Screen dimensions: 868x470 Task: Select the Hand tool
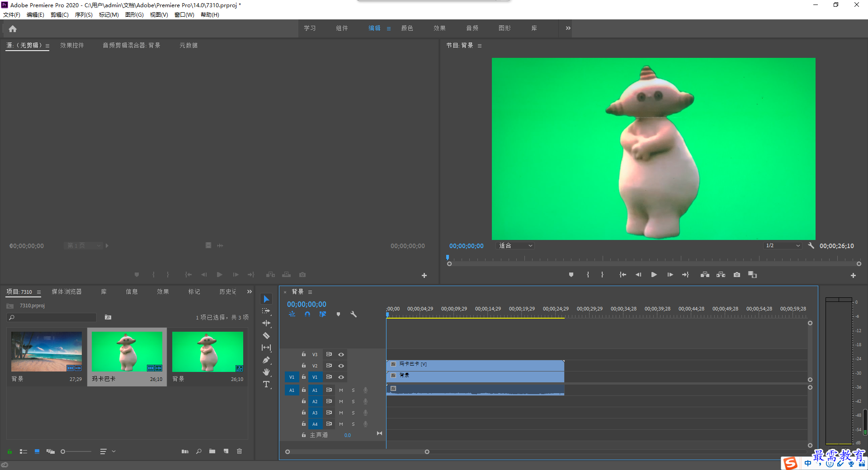[266, 372]
